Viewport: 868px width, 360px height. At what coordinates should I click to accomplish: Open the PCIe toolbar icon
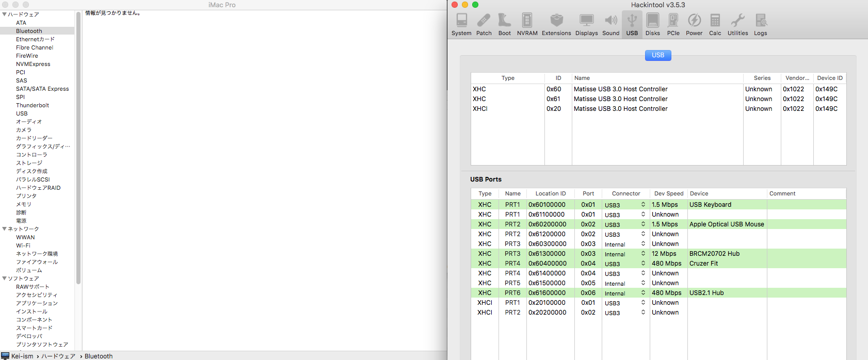673,25
